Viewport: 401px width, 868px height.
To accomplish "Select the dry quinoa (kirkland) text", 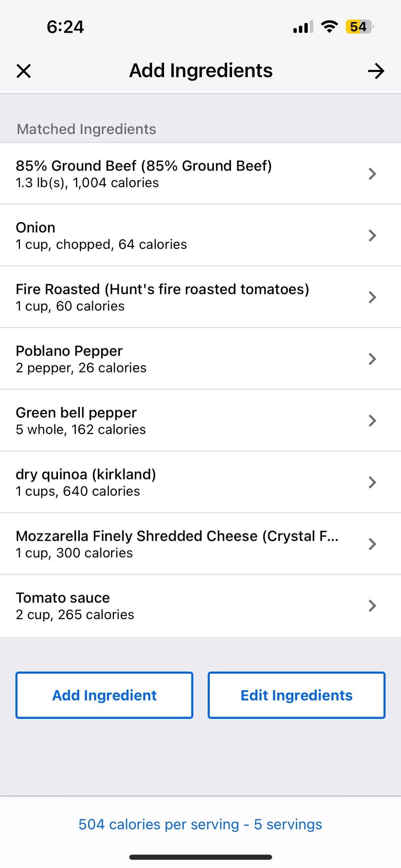I will point(86,474).
